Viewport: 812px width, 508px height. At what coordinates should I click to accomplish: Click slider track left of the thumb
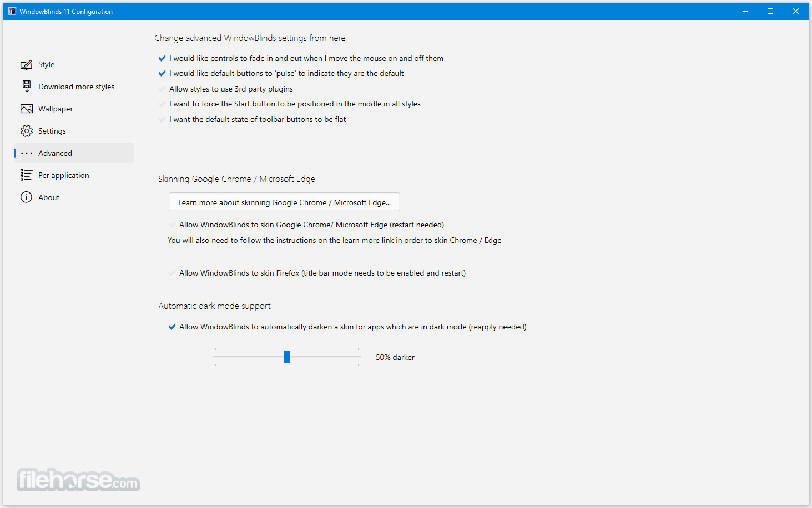tap(248, 357)
